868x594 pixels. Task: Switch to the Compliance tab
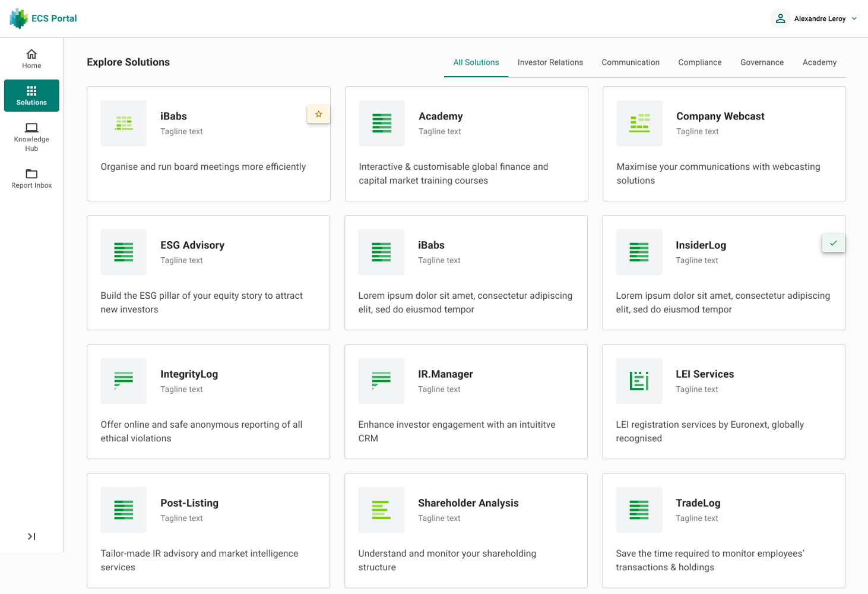point(699,62)
